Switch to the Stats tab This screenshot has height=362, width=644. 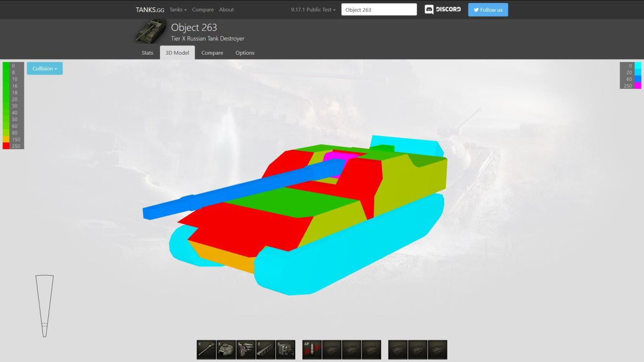(x=147, y=53)
